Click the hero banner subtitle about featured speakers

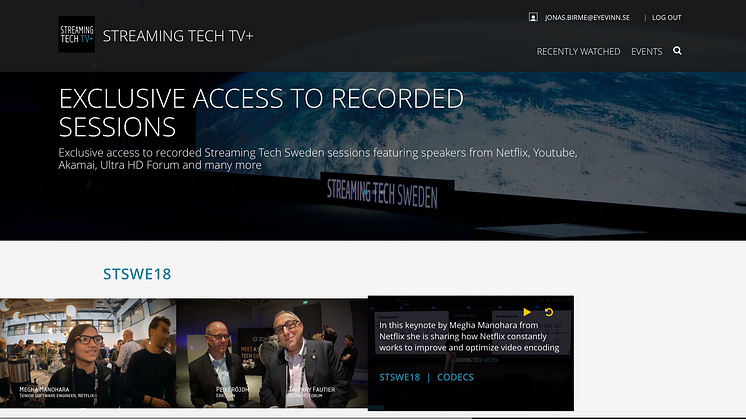tap(318, 158)
